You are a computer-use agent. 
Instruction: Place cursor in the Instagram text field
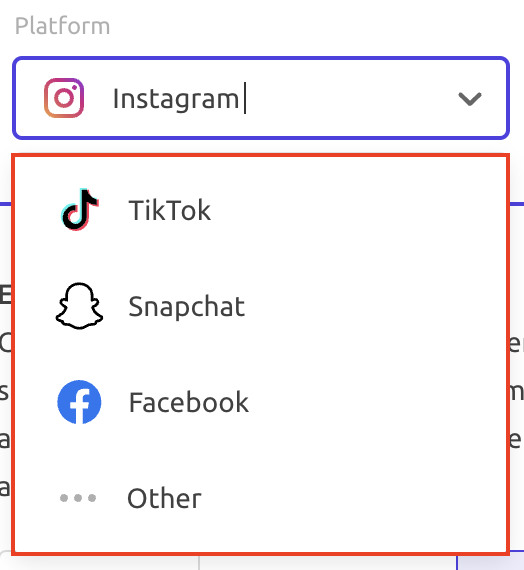(x=276, y=98)
